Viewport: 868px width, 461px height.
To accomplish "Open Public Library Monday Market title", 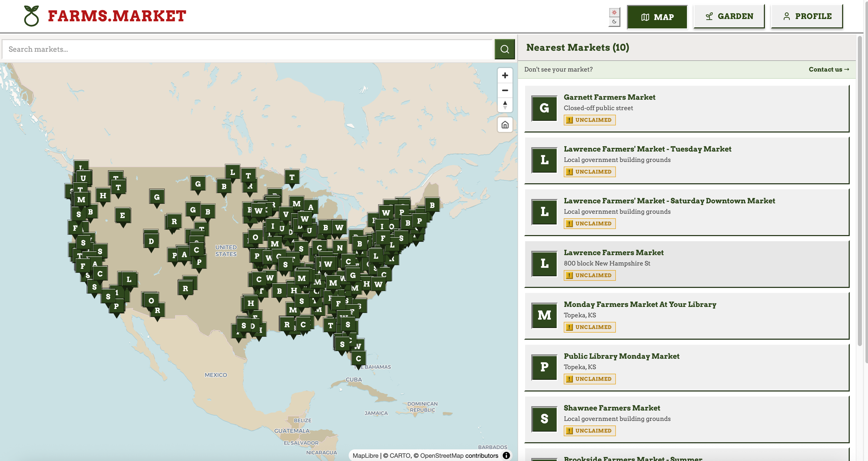I will [x=621, y=356].
